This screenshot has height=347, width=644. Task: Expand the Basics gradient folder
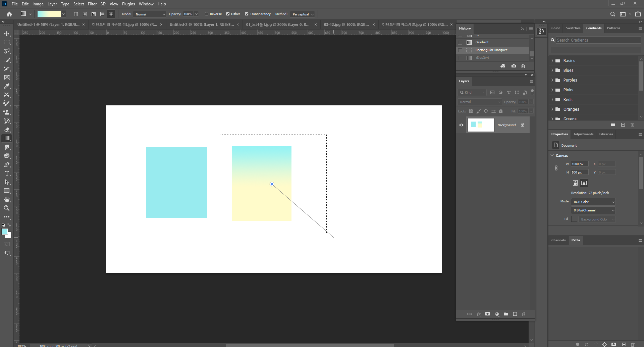[x=552, y=61]
